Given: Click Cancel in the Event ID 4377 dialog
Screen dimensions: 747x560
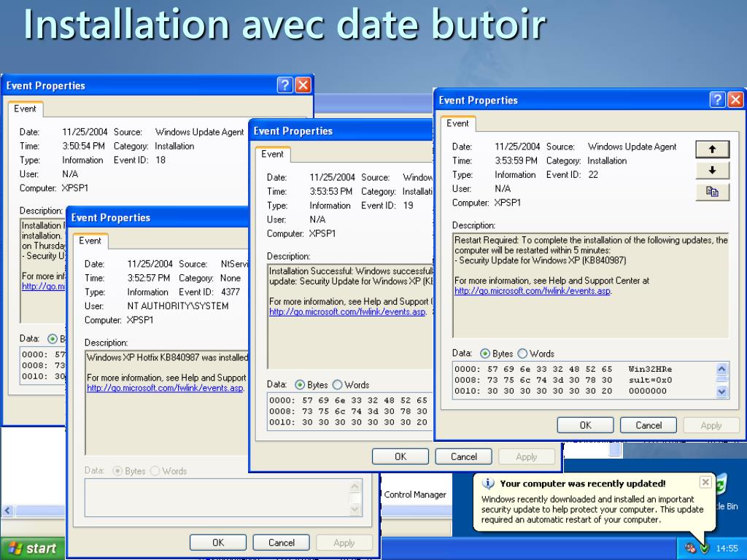Looking at the screenshot, I should click(281, 542).
